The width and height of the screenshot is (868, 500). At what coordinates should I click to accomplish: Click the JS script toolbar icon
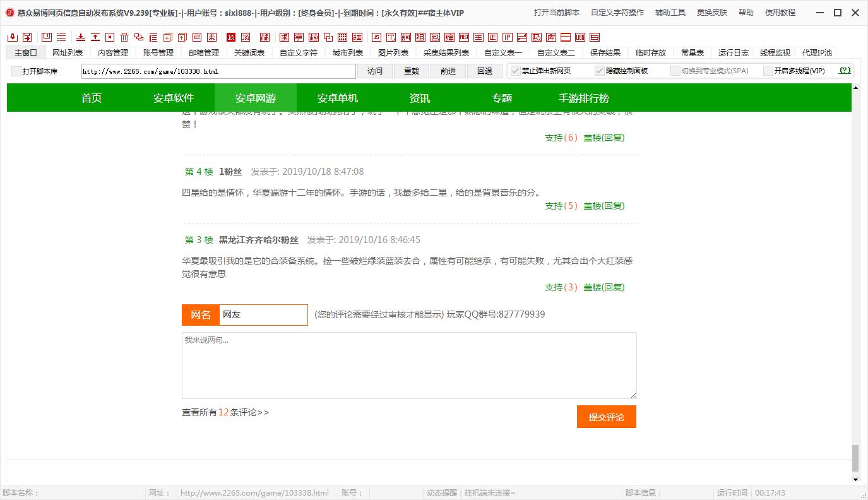[376, 37]
